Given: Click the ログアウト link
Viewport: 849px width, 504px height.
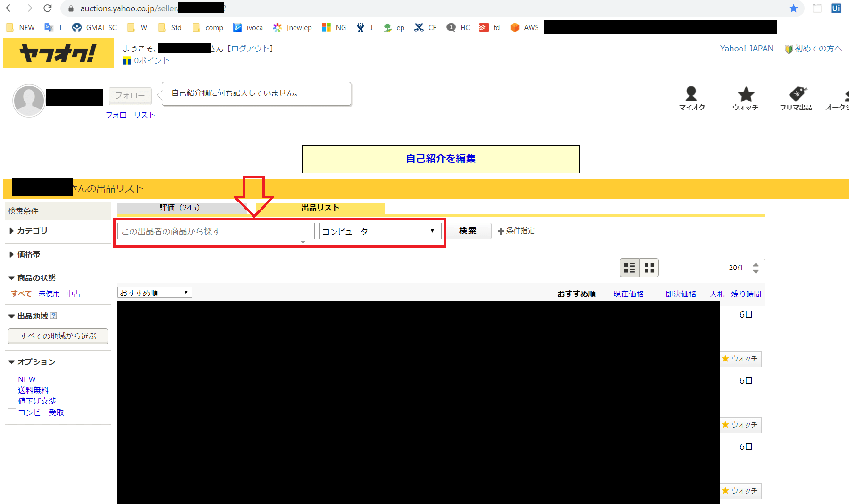Looking at the screenshot, I should point(250,48).
